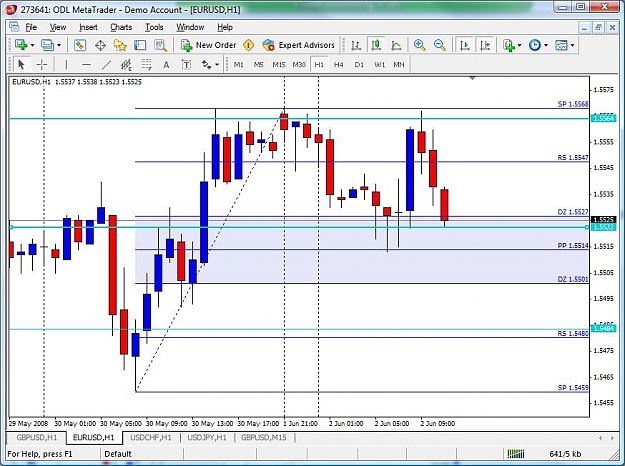Switch to USDJPY,H1 chart tab
Screen dimensions: 625x466
(207, 438)
